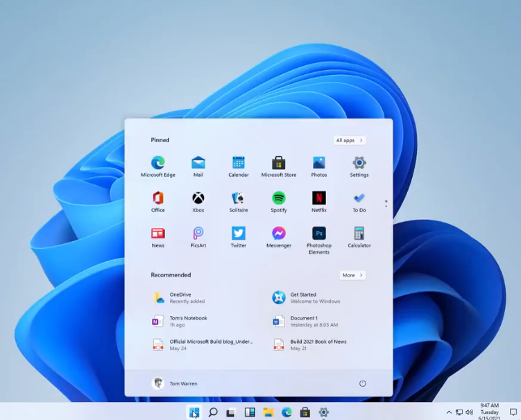
Task: Open Tom Warren user account menu
Action: 174,383
